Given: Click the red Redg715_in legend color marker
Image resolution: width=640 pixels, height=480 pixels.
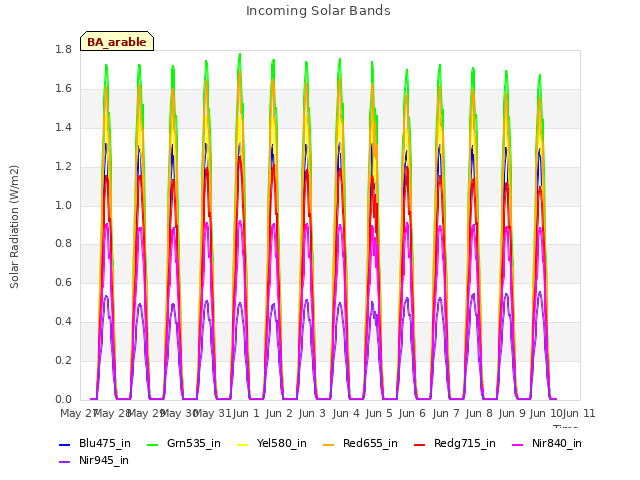Looking at the screenshot, I should point(420,444).
